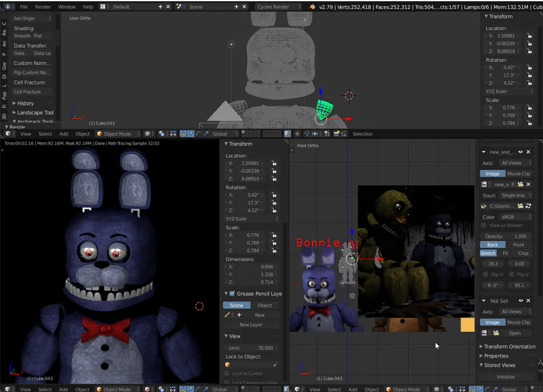Click the OpenGL render animation clapper icon
Viewport: 543px width, 392px height.
click(x=344, y=134)
